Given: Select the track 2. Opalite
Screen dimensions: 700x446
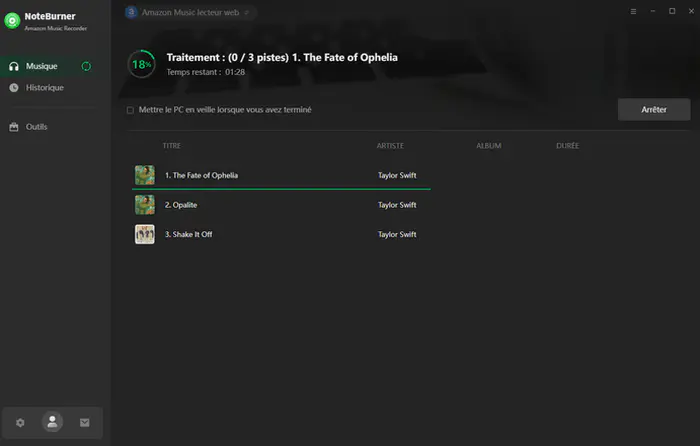Looking at the screenshot, I should click(181, 205).
